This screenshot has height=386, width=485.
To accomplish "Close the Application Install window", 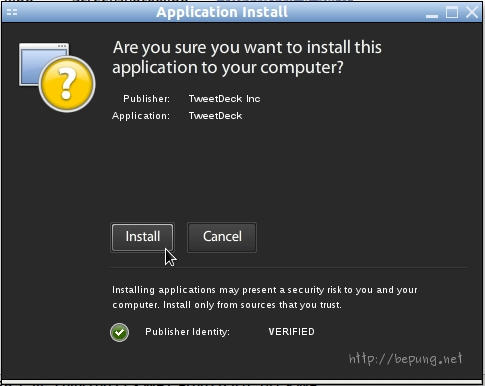I will pyautogui.click(x=472, y=13).
